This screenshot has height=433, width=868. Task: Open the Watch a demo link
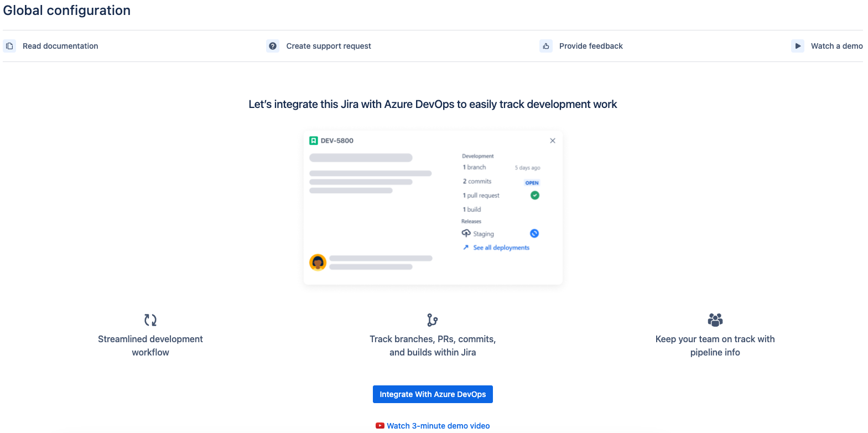tap(836, 46)
